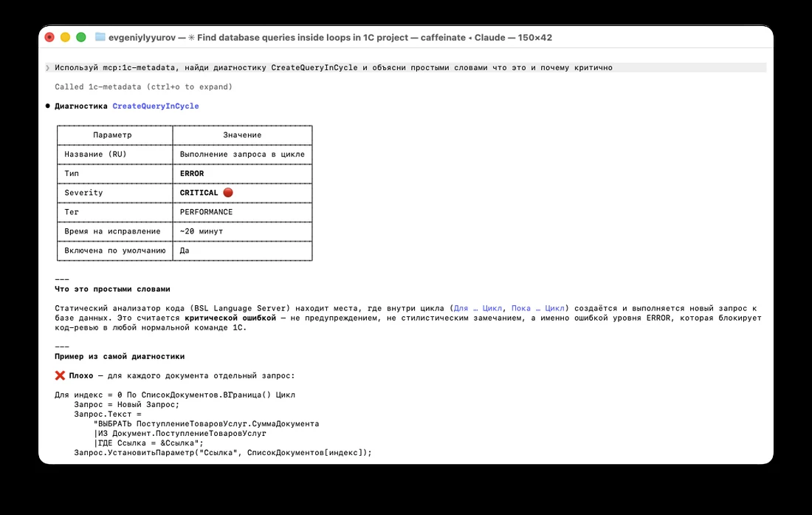Click the green zoom window button

(80, 37)
